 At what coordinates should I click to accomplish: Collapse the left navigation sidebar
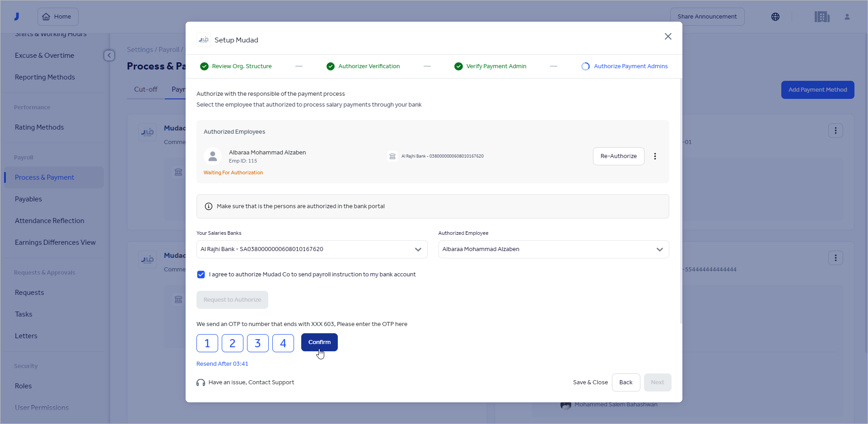[109, 55]
